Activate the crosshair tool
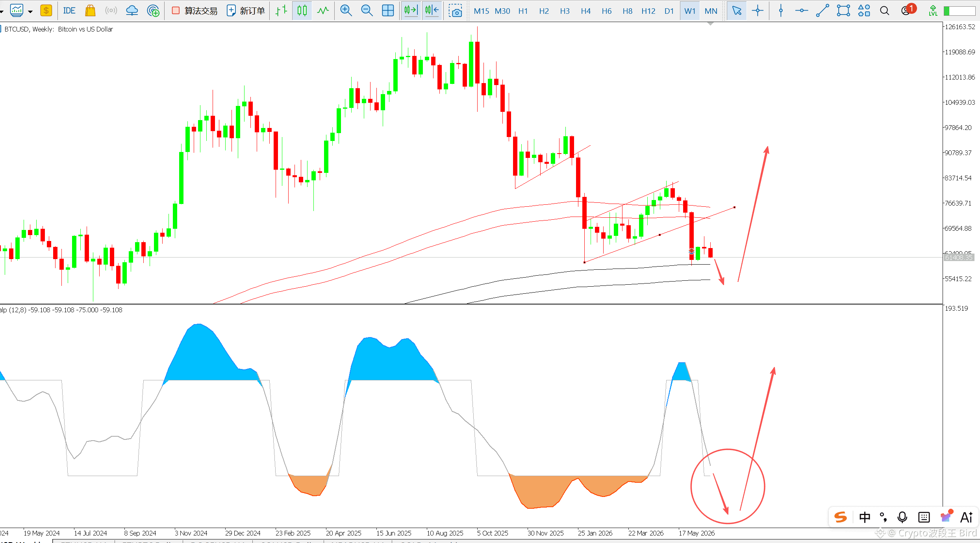Image resolution: width=980 pixels, height=543 pixels. click(x=758, y=11)
